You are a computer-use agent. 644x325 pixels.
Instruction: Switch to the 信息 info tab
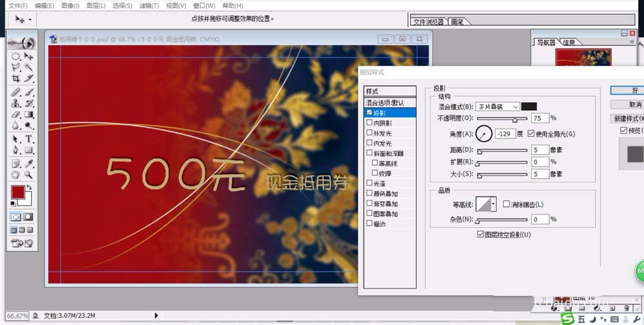pyautogui.click(x=569, y=43)
